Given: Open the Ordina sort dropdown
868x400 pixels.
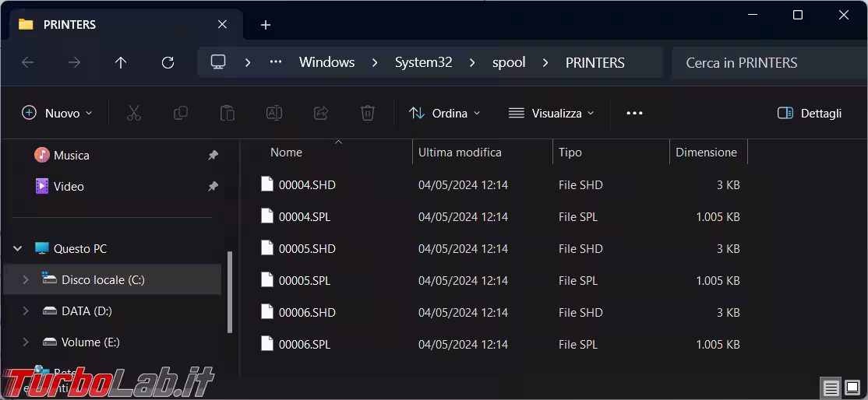Looking at the screenshot, I should coord(444,114).
